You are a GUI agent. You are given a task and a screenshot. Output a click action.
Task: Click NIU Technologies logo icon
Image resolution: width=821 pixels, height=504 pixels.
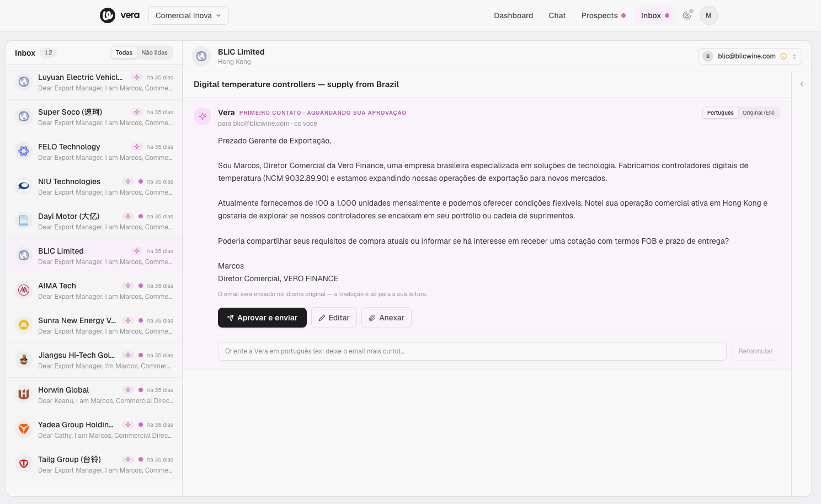(24, 186)
